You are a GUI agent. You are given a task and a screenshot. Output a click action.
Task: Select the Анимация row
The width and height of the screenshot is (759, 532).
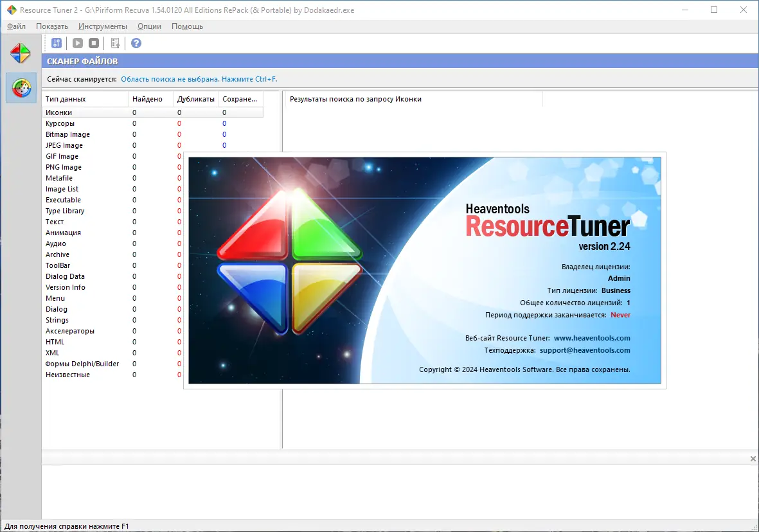click(112, 233)
